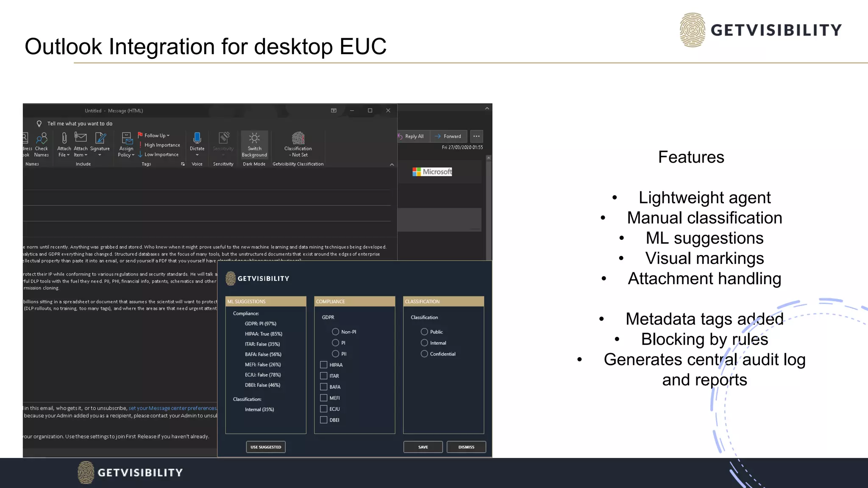Toggle Switch Background dark mode icon
Image resolution: width=868 pixels, height=488 pixels.
coord(254,138)
